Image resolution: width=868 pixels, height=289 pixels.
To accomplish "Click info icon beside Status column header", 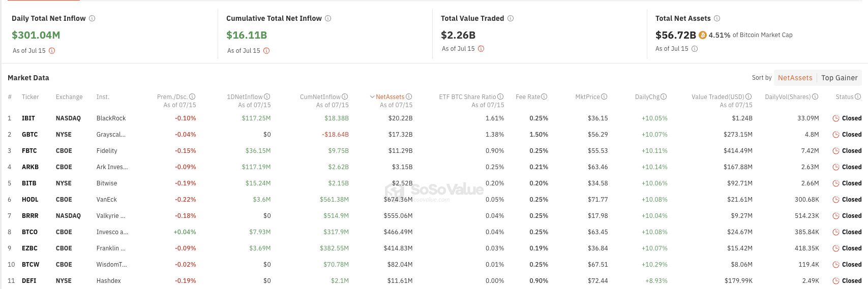I will [858, 97].
